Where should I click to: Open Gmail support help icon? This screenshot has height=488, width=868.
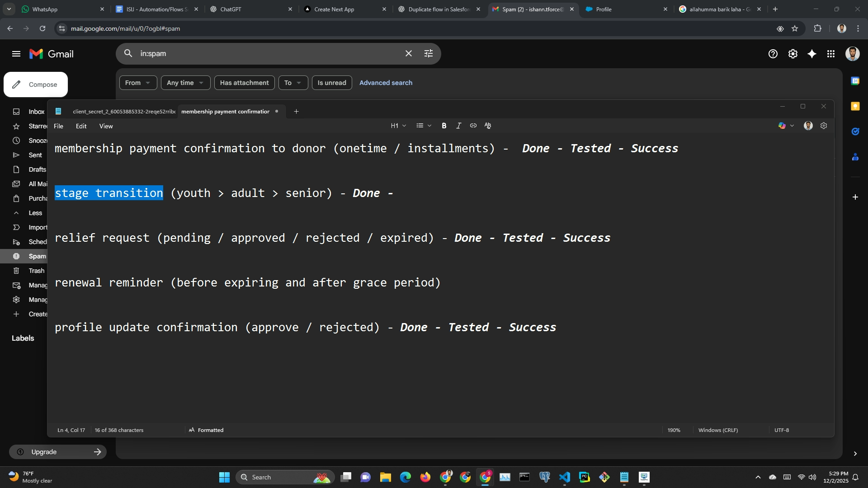[x=773, y=54]
